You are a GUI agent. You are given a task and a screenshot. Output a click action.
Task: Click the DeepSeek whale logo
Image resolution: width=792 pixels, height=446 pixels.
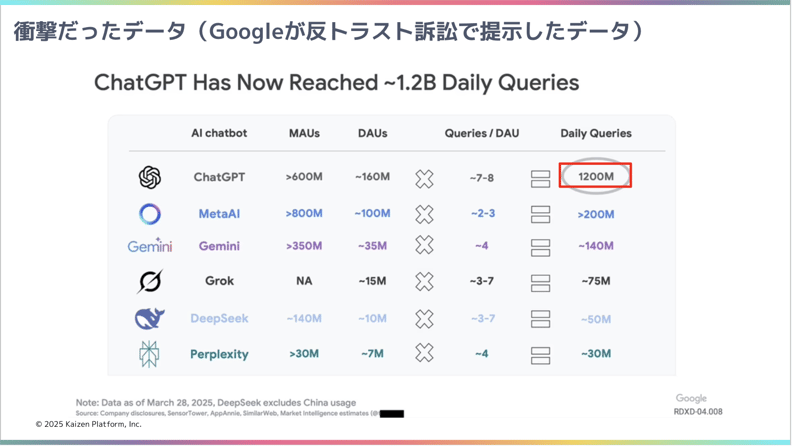point(150,318)
